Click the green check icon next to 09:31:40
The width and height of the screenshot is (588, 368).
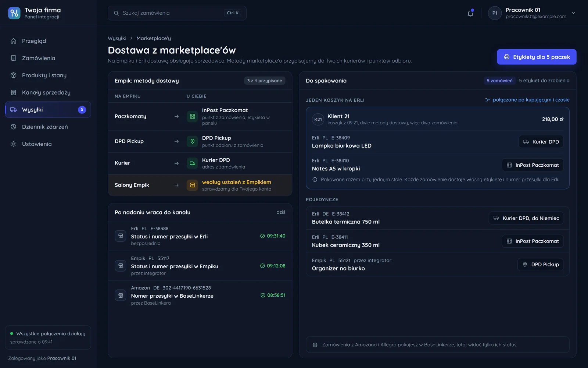click(262, 236)
